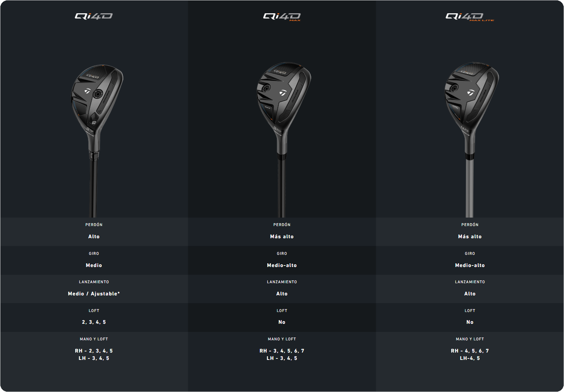This screenshot has height=392, width=564.
Task: Click the Qi4D Giro value "Medio"
Action: 94,265
